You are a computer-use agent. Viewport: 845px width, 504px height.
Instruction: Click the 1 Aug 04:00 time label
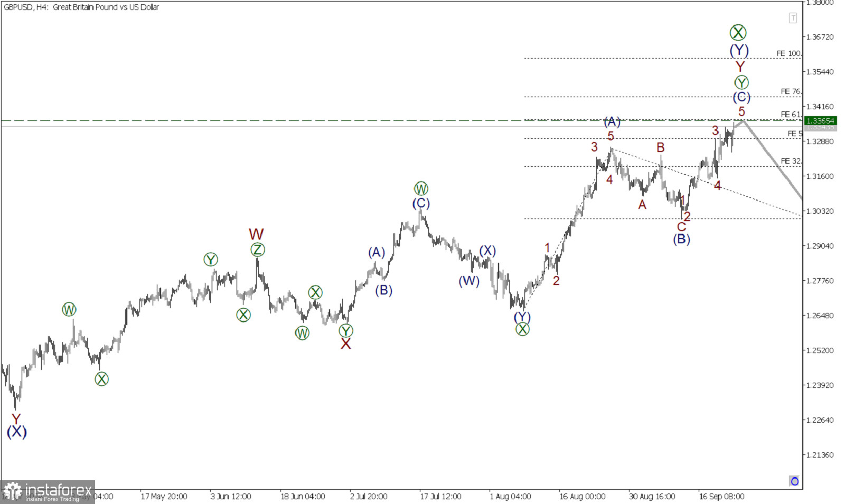coord(510,497)
